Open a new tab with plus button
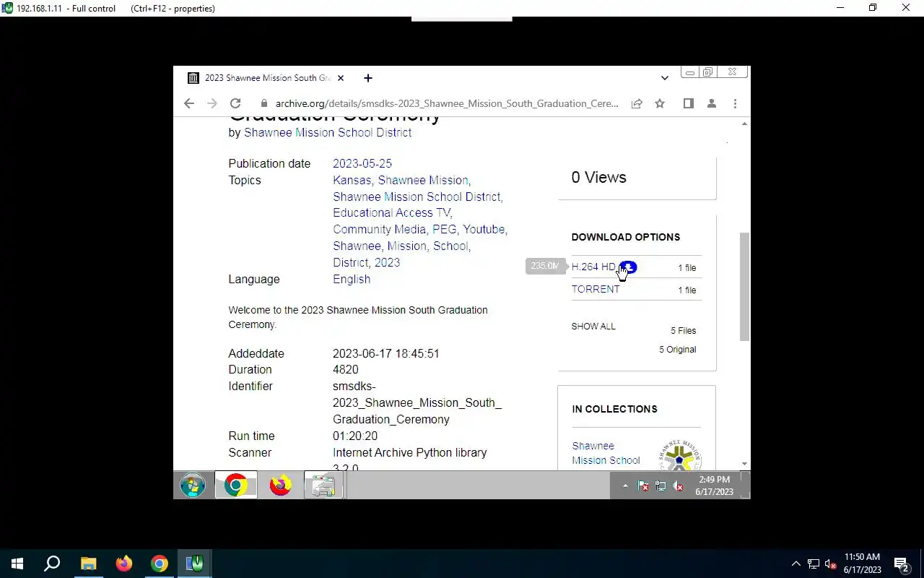Image resolution: width=924 pixels, height=578 pixels. (x=368, y=78)
